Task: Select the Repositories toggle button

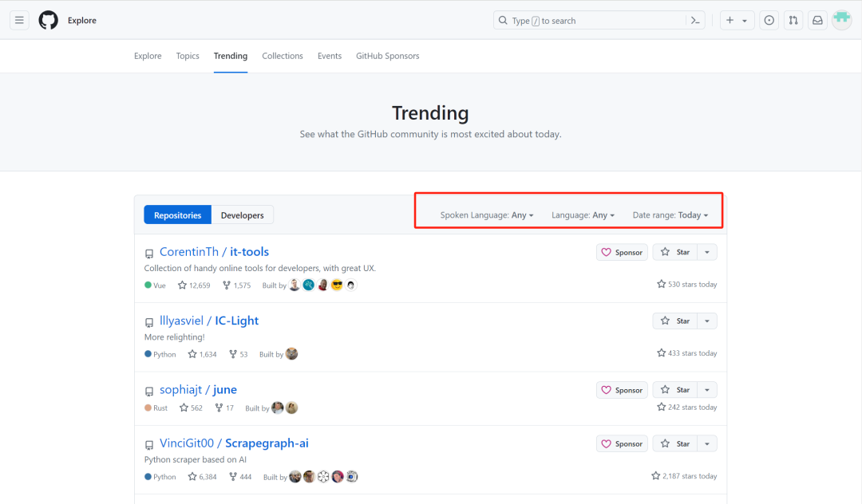Action: (177, 215)
